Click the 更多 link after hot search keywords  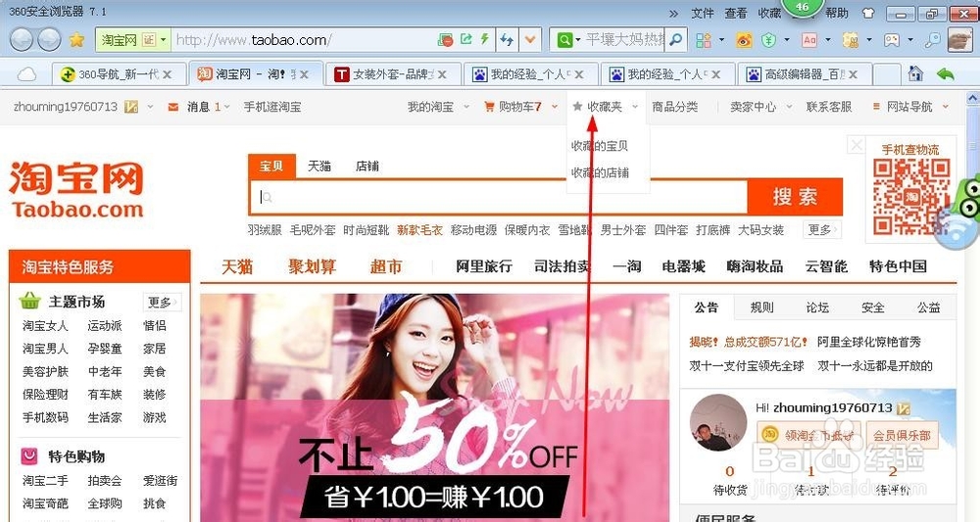(x=822, y=230)
